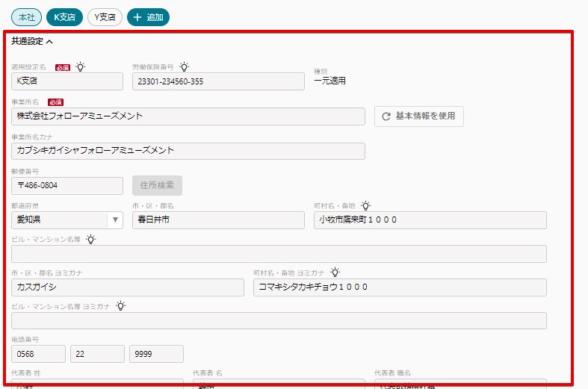
Task: Click the カスガイシ yomigana field
Action: click(x=128, y=287)
